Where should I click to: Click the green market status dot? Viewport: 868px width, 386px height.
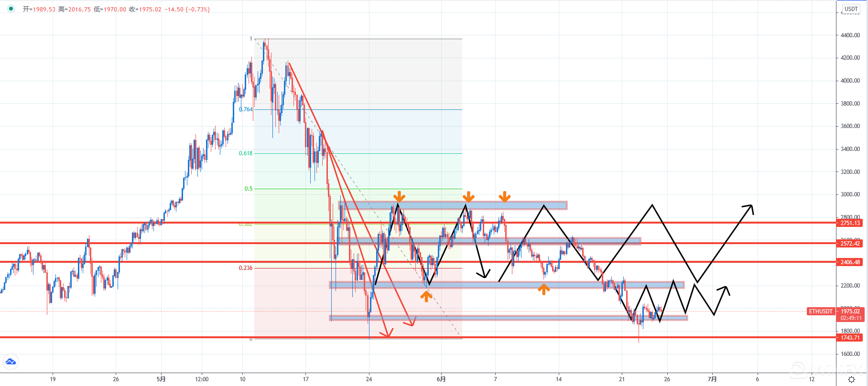[11, 9]
